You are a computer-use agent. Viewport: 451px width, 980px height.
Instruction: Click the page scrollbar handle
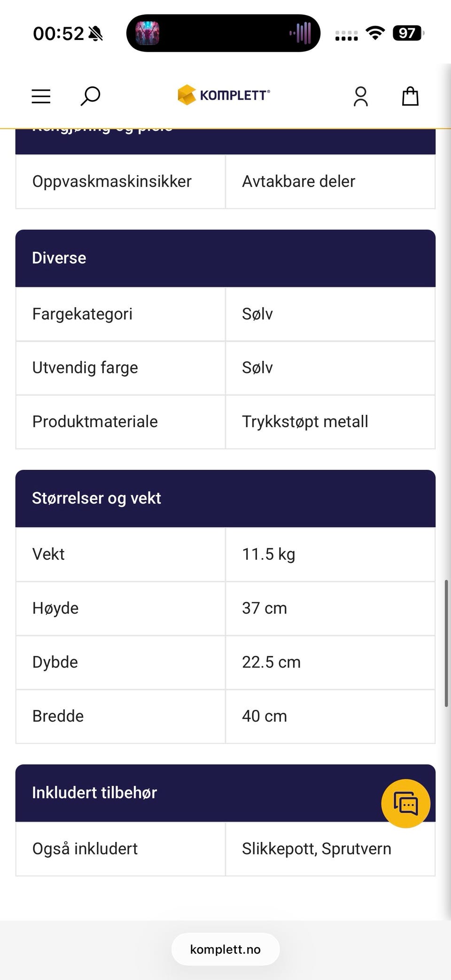[x=446, y=643]
